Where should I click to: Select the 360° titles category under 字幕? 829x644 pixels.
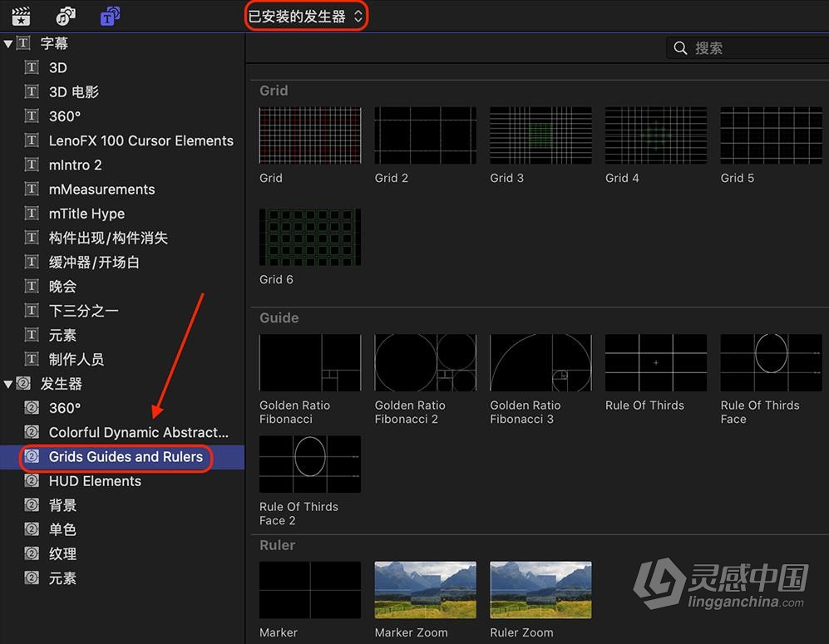click(65, 116)
